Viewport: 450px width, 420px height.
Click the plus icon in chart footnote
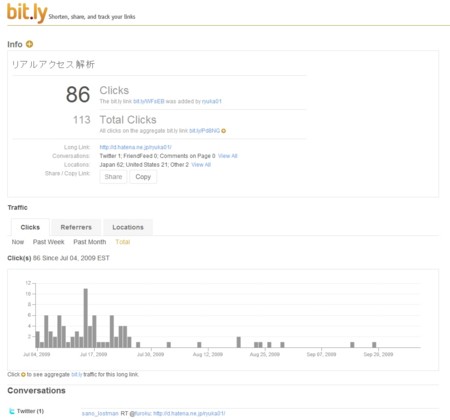point(23,374)
